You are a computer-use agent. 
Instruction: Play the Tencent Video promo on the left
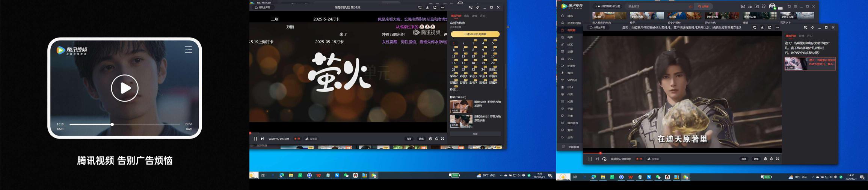point(125,88)
